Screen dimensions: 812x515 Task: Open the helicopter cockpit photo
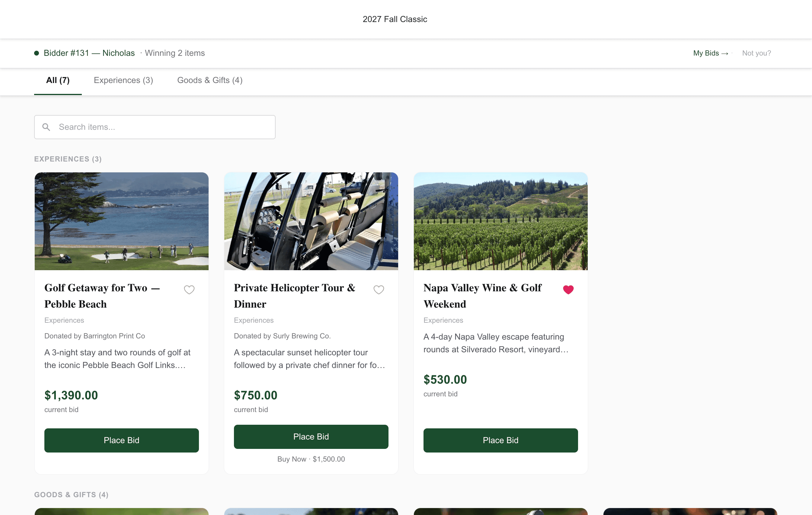[x=311, y=221]
